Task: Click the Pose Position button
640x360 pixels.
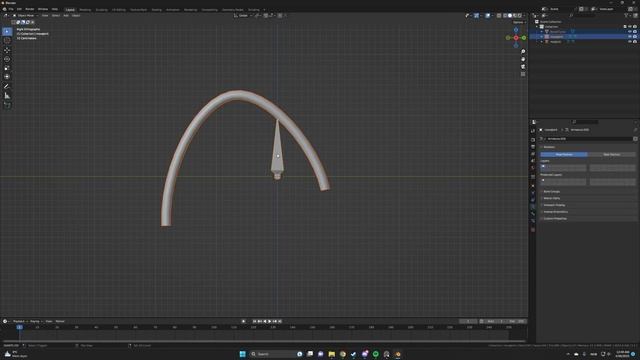Action: click(x=564, y=155)
